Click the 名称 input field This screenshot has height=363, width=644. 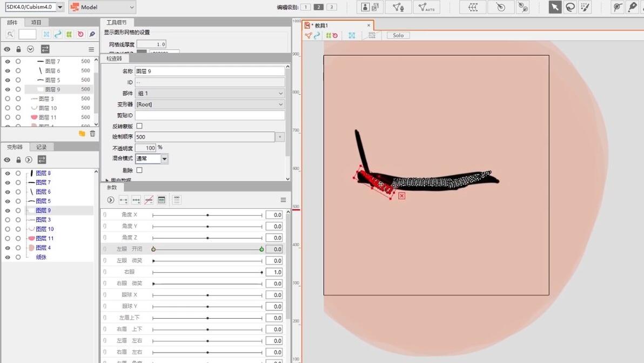click(x=210, y=71)
